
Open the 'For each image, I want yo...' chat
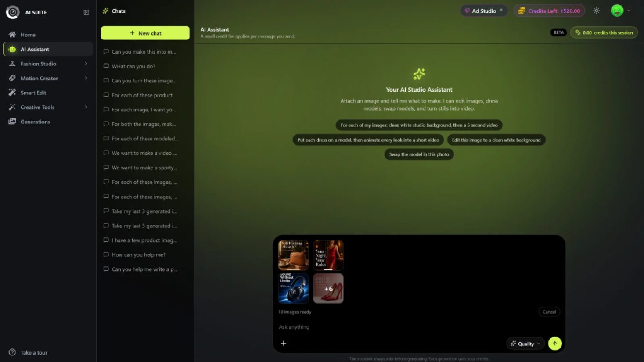coord(145,110)
